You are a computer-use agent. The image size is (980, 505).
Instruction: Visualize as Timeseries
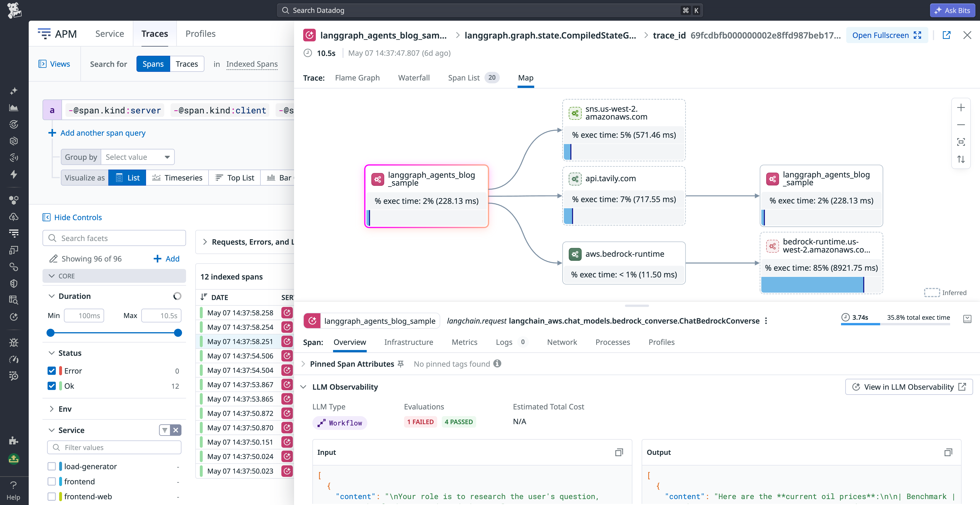click(x=177, y=177)
